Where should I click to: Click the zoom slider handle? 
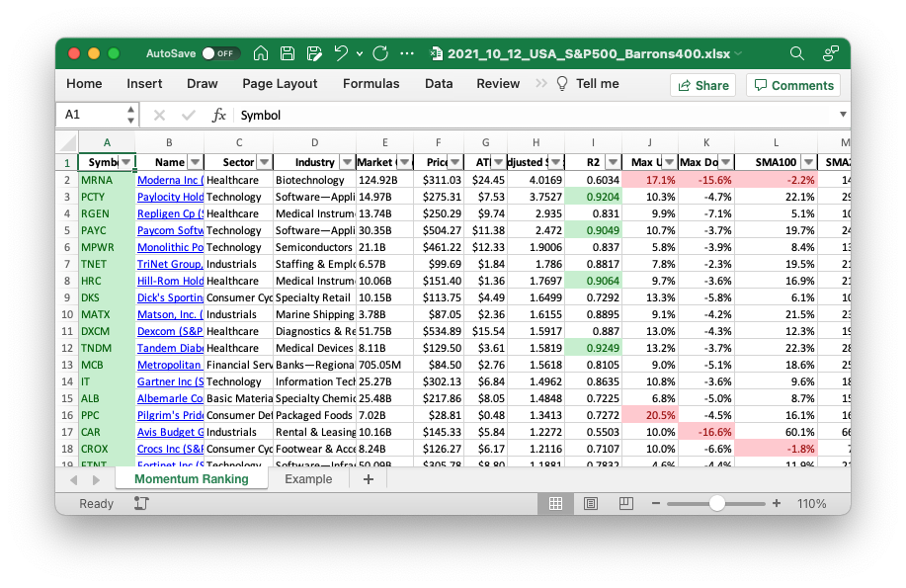[x=717, y=503]
